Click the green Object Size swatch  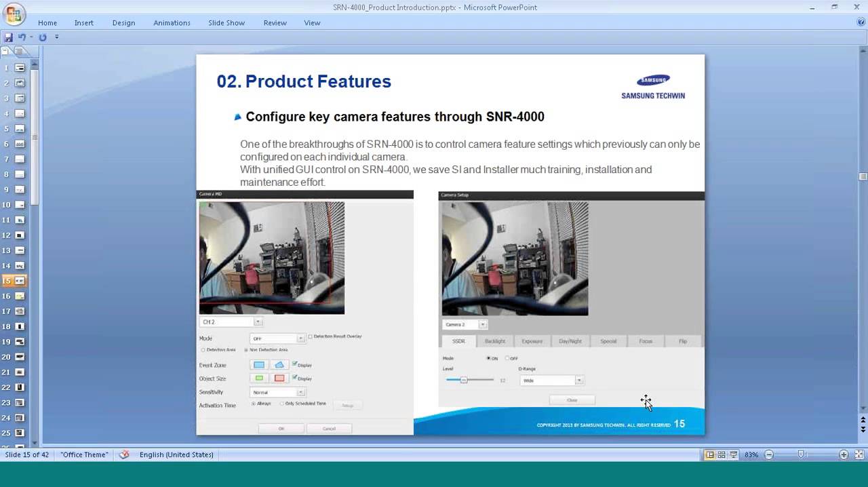point(259,378)
